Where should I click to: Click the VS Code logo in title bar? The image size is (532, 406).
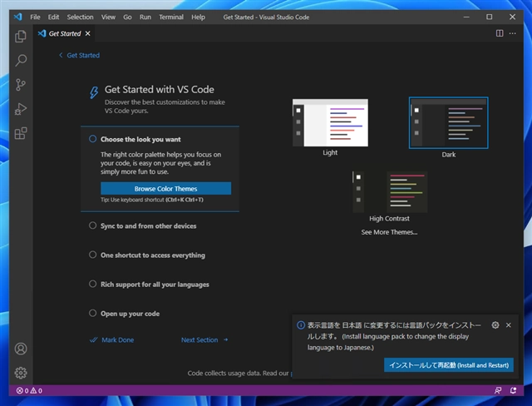18,17
